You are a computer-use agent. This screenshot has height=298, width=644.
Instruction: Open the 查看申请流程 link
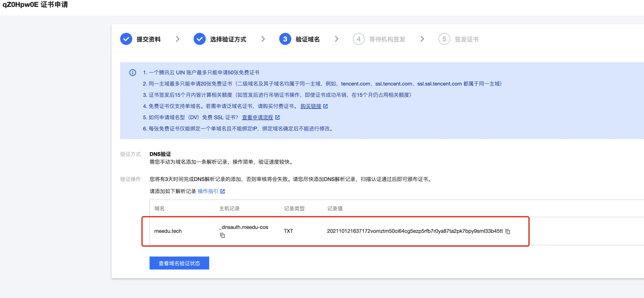[x=258, y=117]
